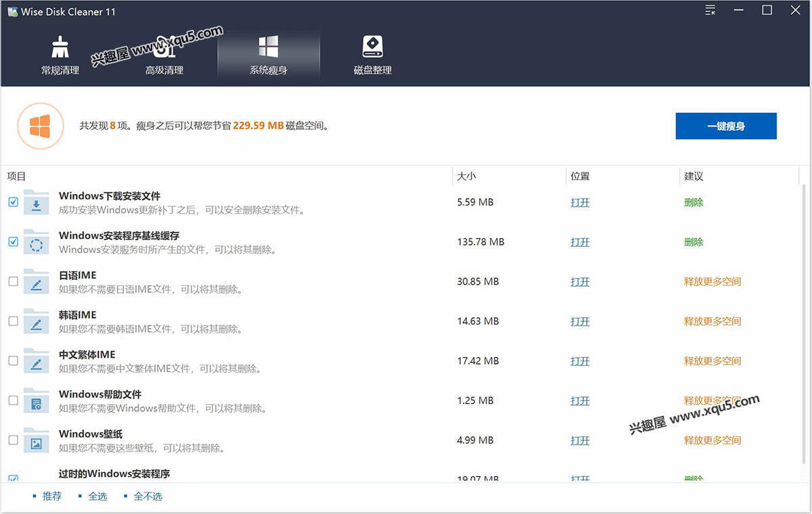Click the 14.63 MB size value
Screen dimensions: 812x514
click(x=478, y=321)
